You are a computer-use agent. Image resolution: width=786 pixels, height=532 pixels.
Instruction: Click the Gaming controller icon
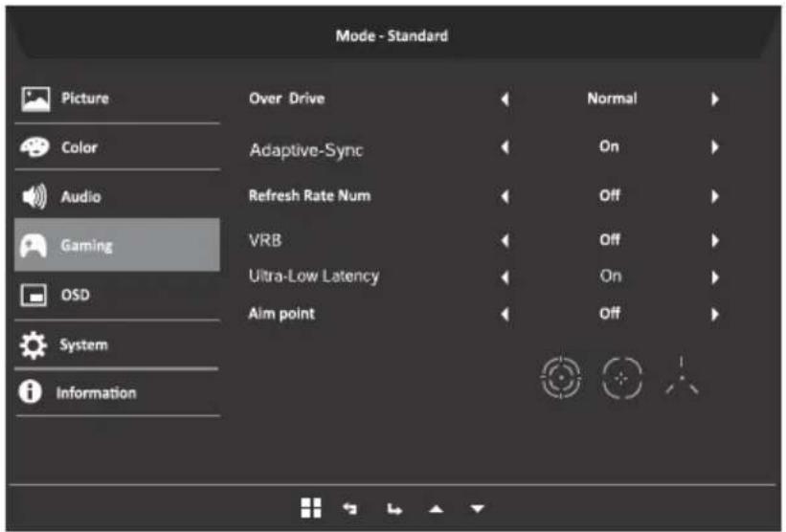click(34, 246)
